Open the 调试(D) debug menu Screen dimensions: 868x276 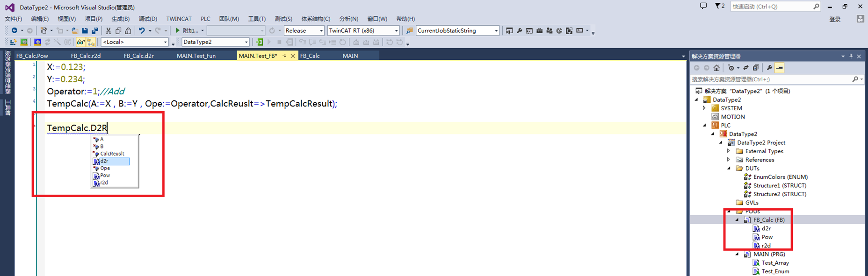click(x=148, y=19)
